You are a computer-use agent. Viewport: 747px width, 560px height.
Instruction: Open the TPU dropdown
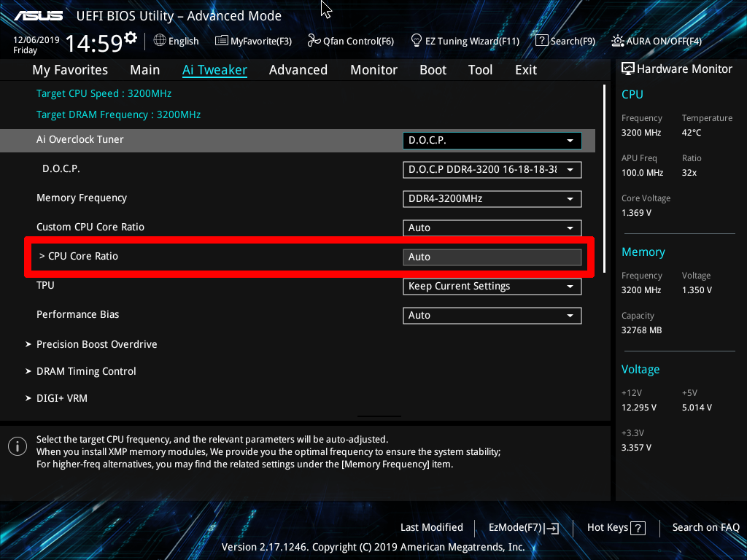coord(492,286)
